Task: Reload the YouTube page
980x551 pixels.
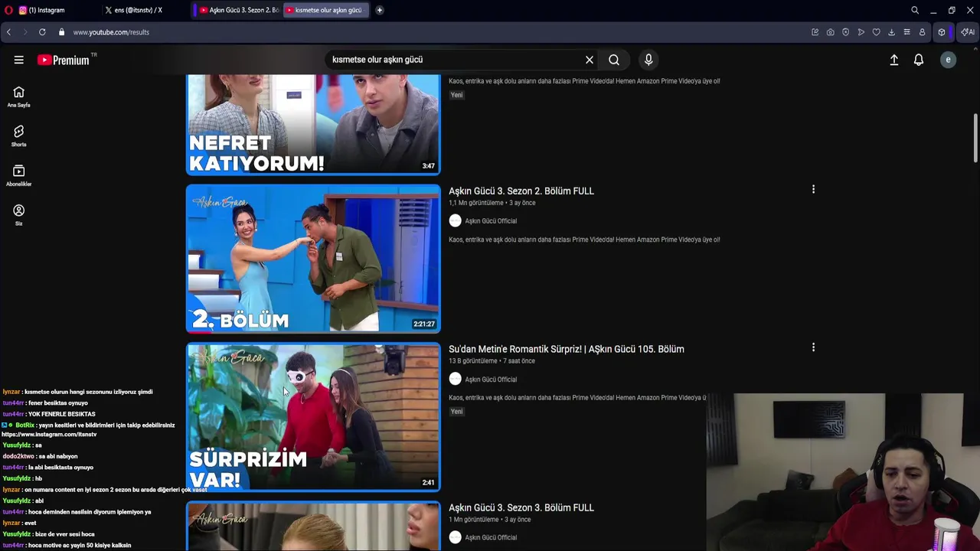Action: pos(42,32)
